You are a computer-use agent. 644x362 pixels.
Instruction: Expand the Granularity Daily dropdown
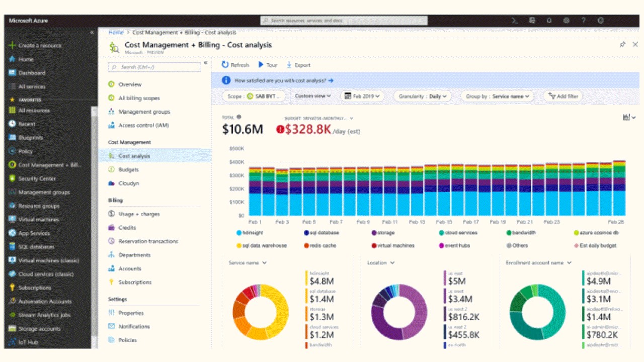(x=423, y=96)
